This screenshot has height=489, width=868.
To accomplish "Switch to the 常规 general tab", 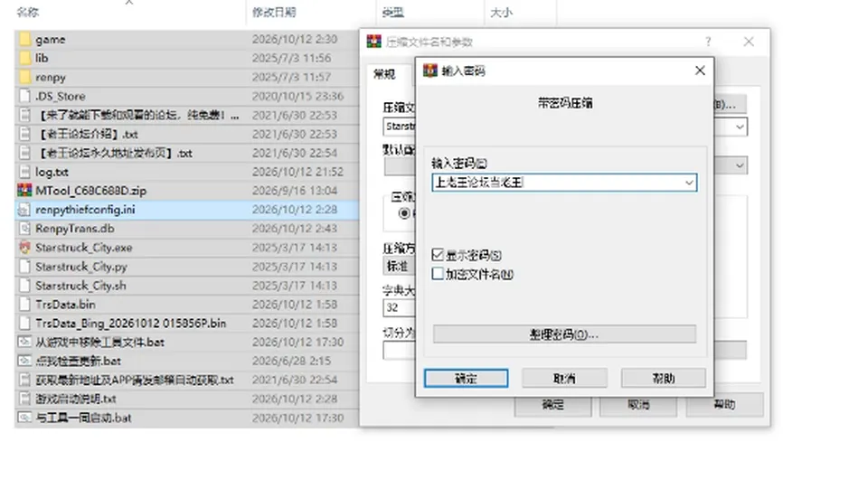I will point(384,74).
